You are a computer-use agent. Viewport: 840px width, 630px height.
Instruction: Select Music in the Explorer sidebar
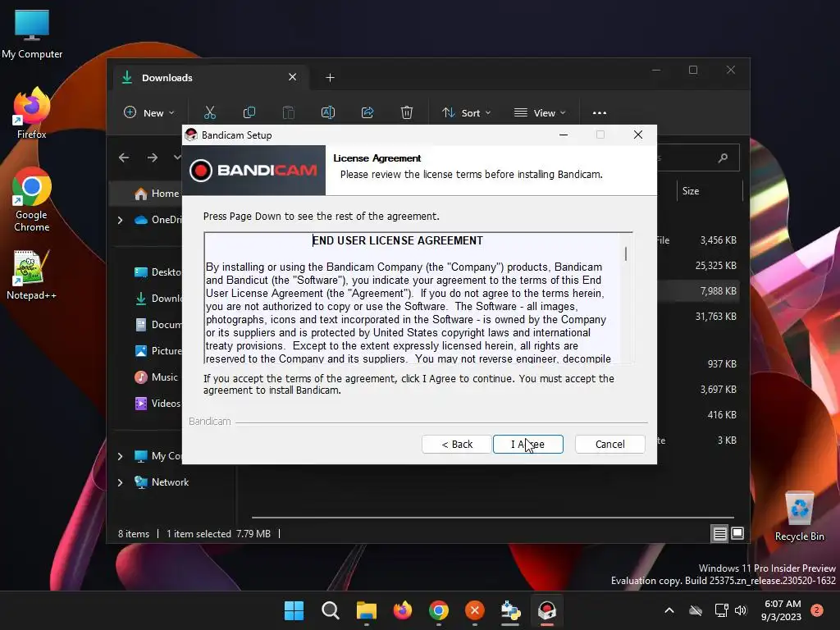pyautogui.click(x=157, y=377)
